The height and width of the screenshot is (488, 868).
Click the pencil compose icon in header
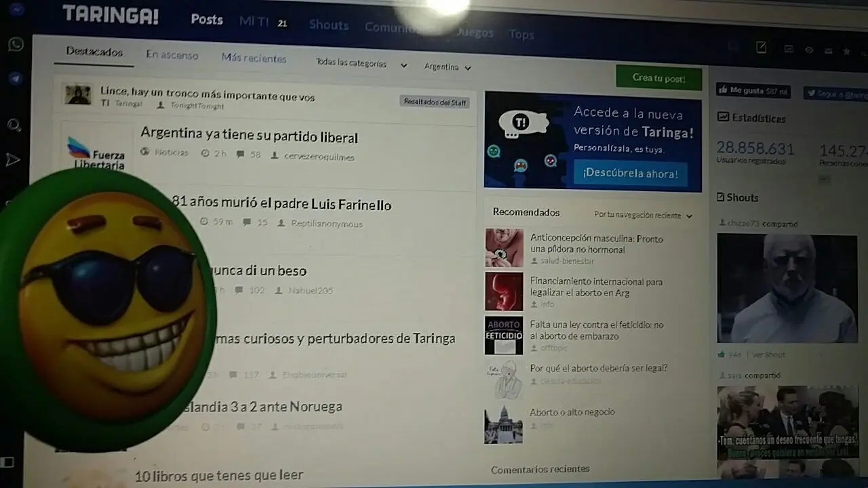click(x=762, y=47)
